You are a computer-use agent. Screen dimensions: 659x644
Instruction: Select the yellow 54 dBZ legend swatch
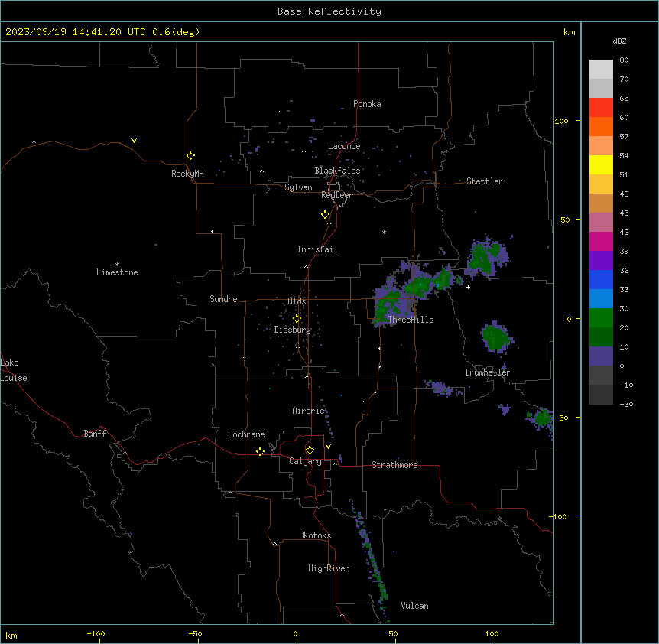click(x=601, y=164)
